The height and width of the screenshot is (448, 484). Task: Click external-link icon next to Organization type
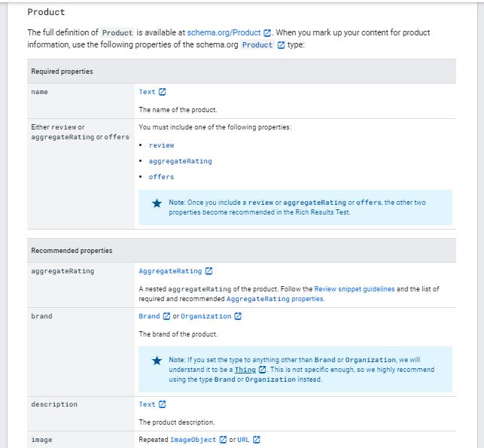coord(238,316)
